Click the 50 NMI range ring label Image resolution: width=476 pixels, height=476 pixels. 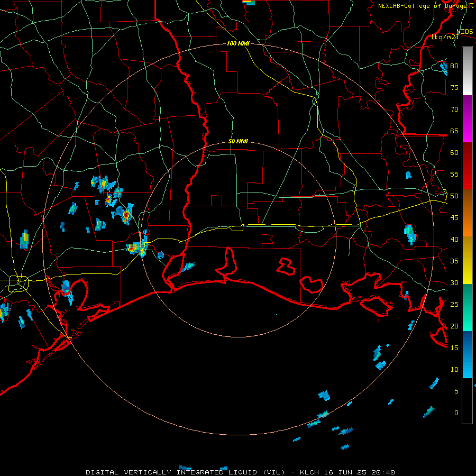point(238,141)
